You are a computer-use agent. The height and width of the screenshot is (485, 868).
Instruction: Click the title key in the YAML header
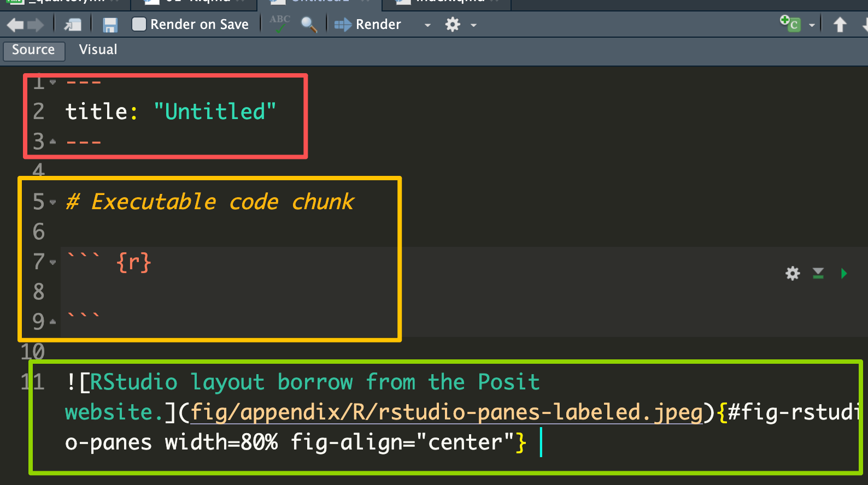pos(96,112)
